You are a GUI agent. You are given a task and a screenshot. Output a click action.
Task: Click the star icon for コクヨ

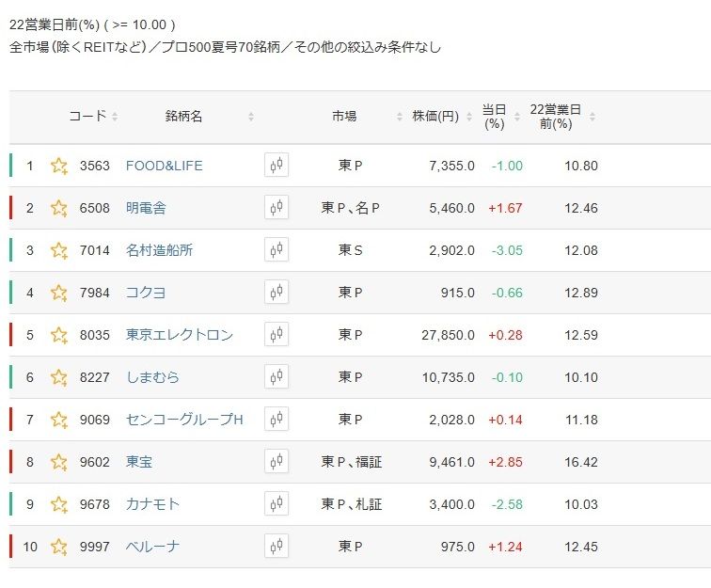pos(59,293)
